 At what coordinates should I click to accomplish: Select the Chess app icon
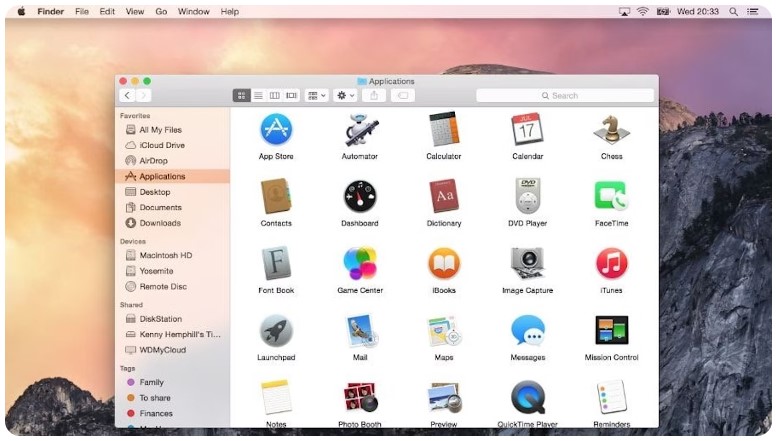611,129
